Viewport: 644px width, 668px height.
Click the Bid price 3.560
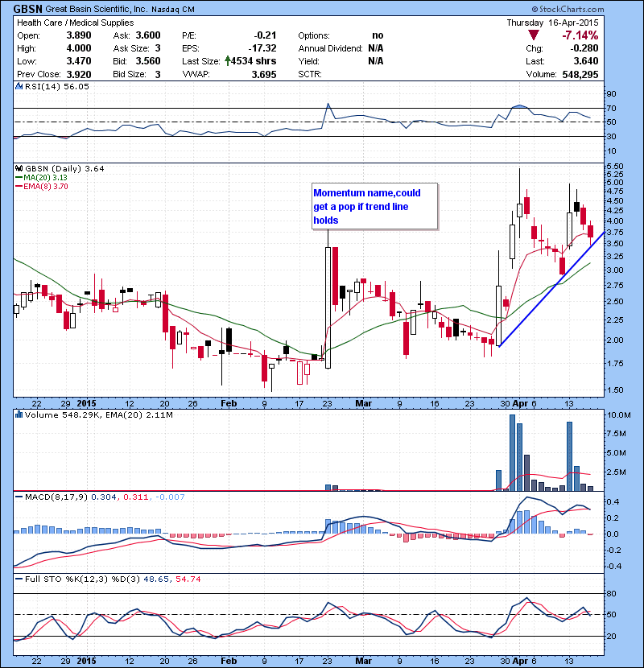tap(148, 61)
